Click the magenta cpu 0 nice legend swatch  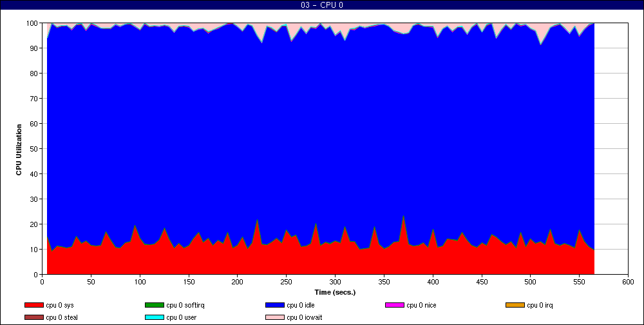point(395,305)
